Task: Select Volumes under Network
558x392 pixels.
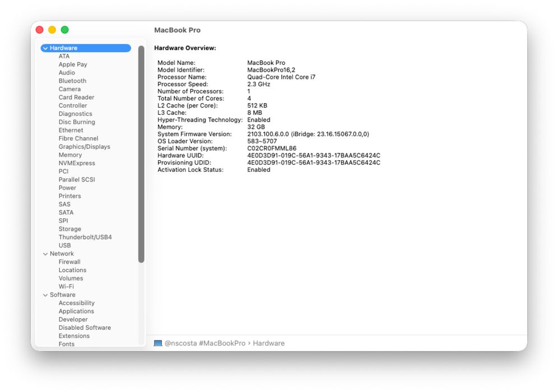Action: pyautogui.click(x=71, y=278)
